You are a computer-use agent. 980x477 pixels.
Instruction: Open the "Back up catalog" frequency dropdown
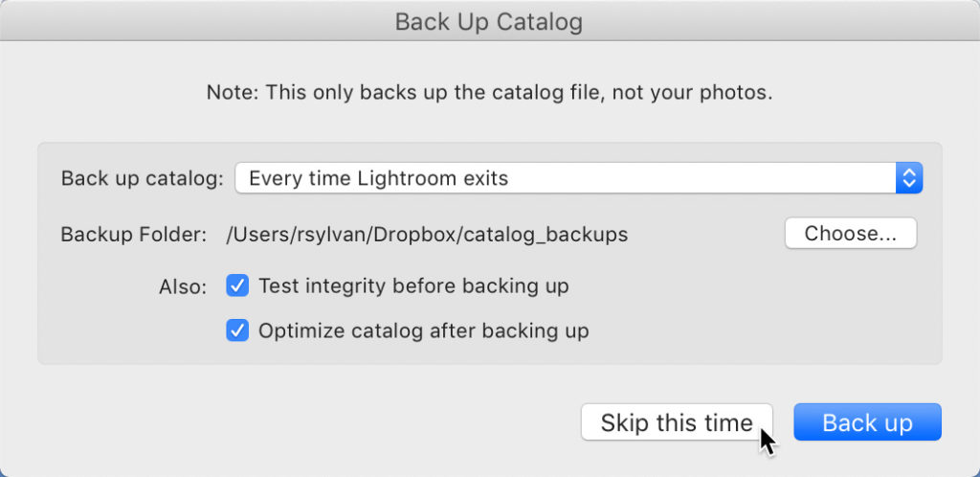click(x=565, y=178)
